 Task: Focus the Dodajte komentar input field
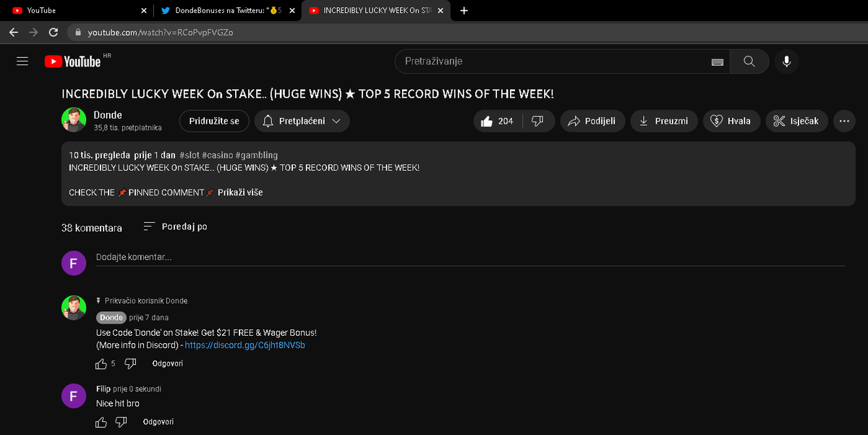pos(470,257)
